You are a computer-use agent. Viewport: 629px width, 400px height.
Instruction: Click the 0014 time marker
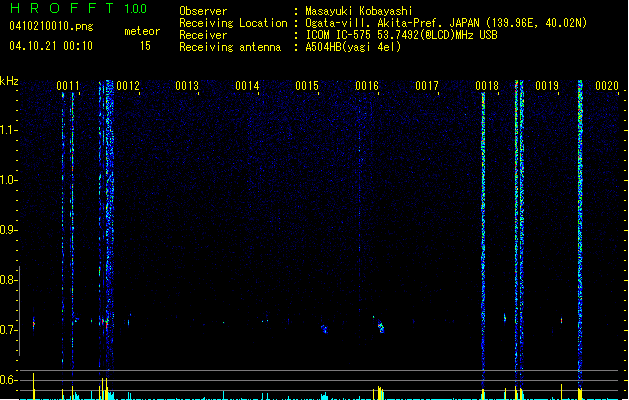coord(247,86)
